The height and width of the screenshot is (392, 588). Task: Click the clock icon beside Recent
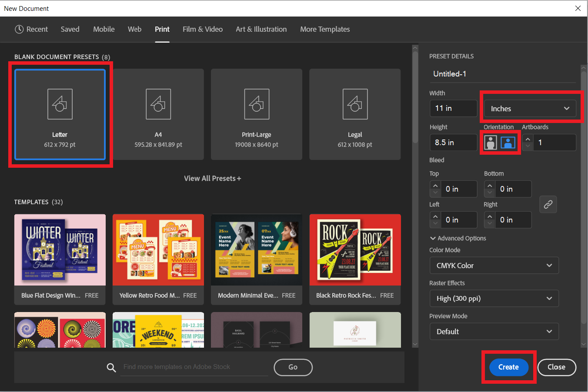pyautogui.click(x=19, y=29)
